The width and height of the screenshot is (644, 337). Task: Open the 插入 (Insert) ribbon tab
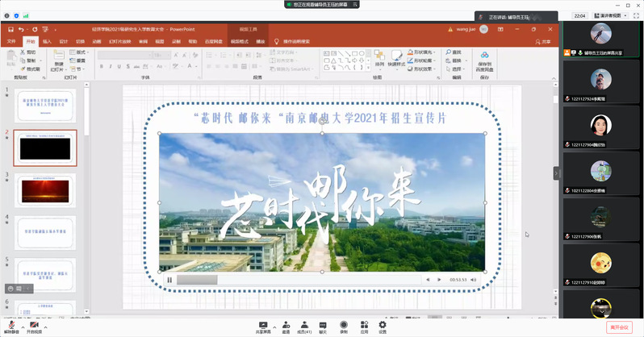47,40
